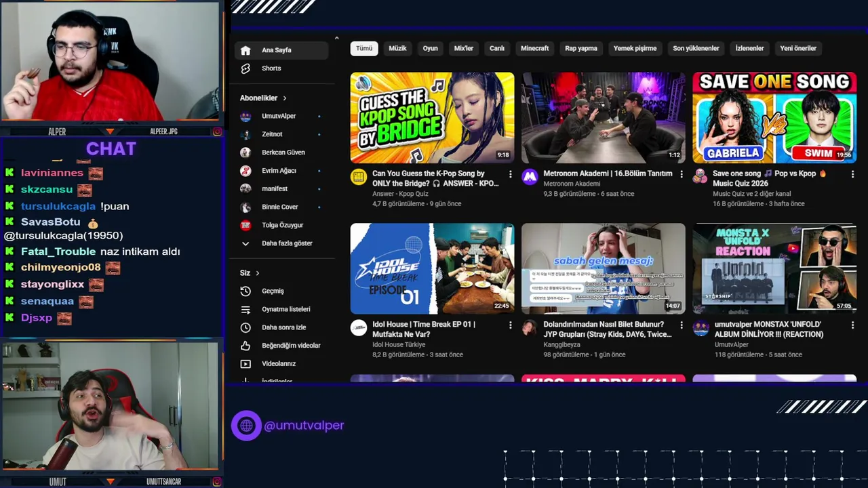Image resolution: width=868 pixels, height=488 pixels.
Task: Open Zeitnot channel avatar in subscriptions
Action: pyautogui.click(x=245, y=134)
